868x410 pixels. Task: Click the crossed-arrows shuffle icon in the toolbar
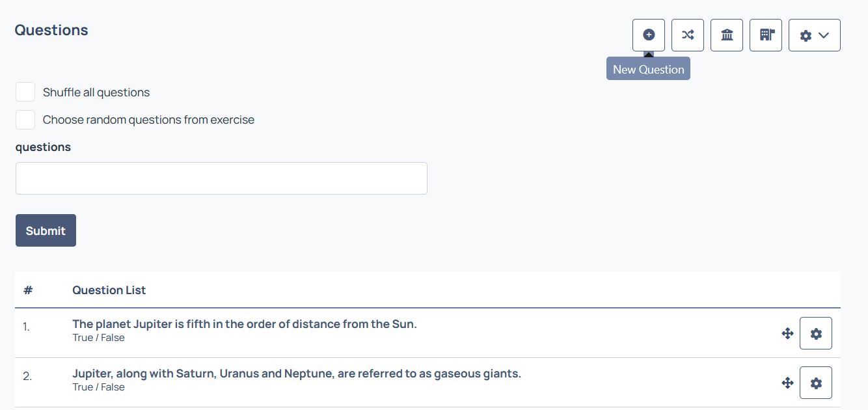[x=688, y=35]
